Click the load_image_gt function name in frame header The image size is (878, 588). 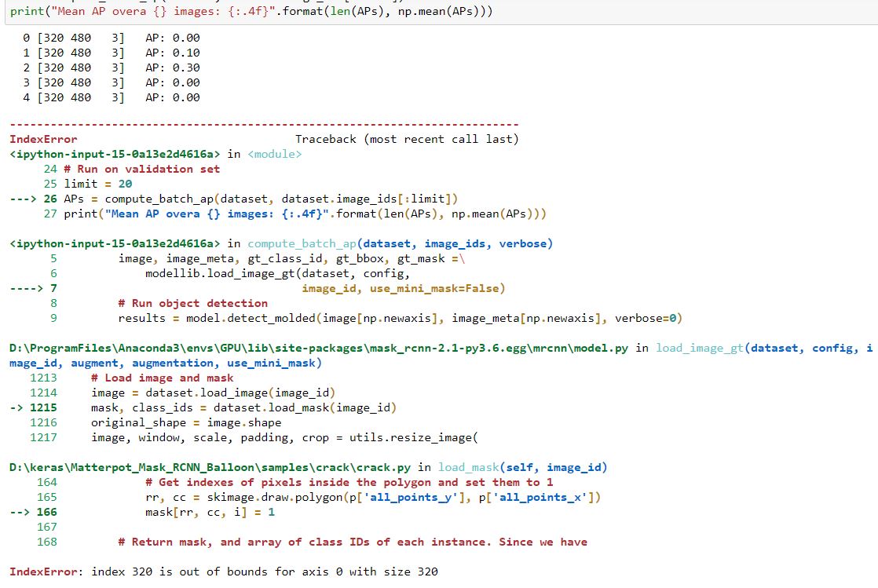[700, 349]
